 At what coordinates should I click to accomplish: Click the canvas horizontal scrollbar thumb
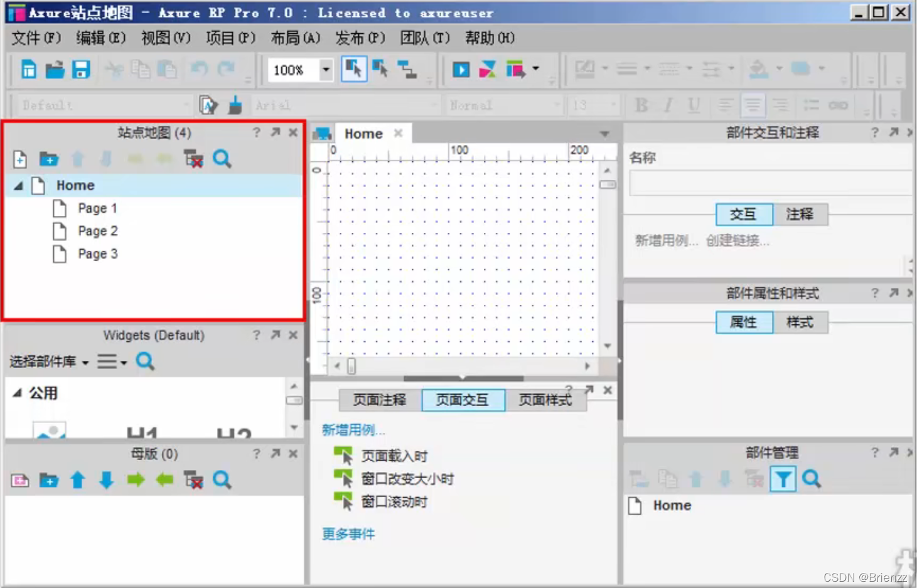pyautogui.click(x=351, y=366)
